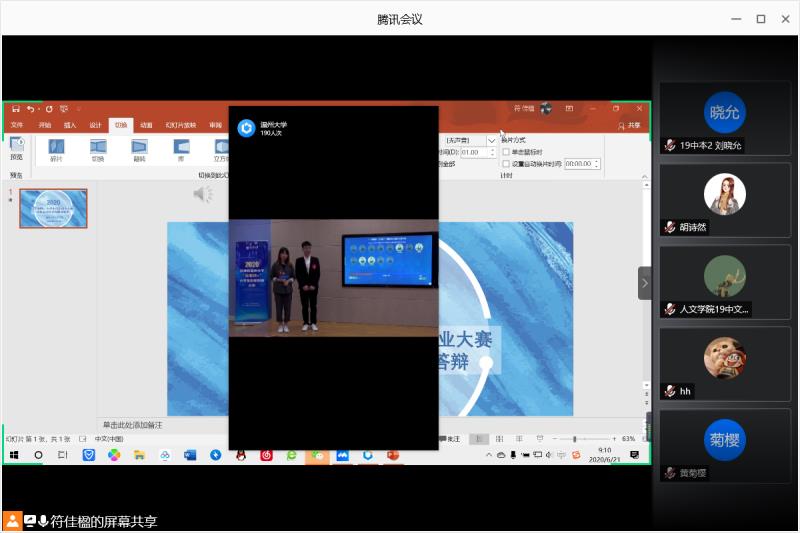Screen dimensions: 800x533
Task: Expand the participant panel side arrow
Action: click(x=644, y=283)
